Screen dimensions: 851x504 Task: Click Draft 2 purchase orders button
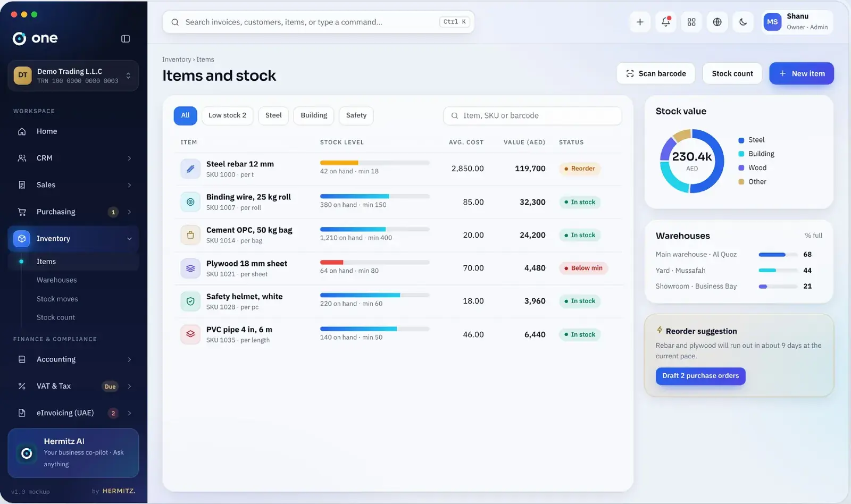tap(700, 376)
